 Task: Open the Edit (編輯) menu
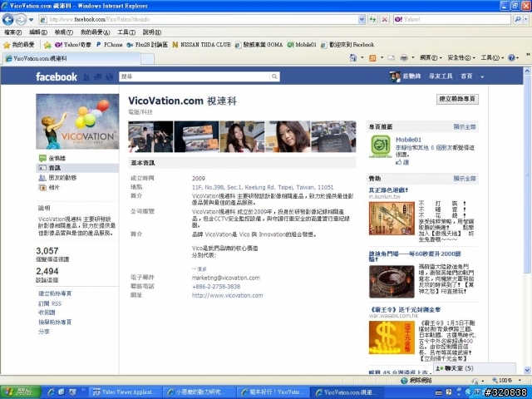pyautogui.click(x=38, y=32)
